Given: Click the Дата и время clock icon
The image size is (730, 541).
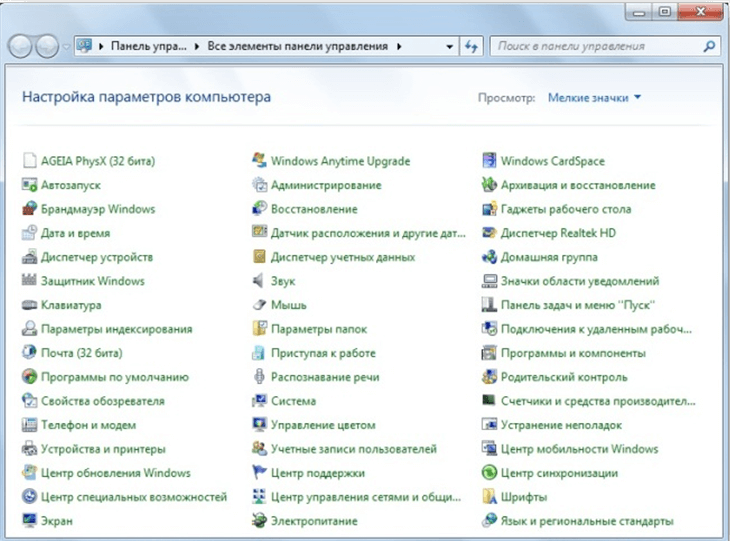Looking at the screenshot, I should click(29, 233).
